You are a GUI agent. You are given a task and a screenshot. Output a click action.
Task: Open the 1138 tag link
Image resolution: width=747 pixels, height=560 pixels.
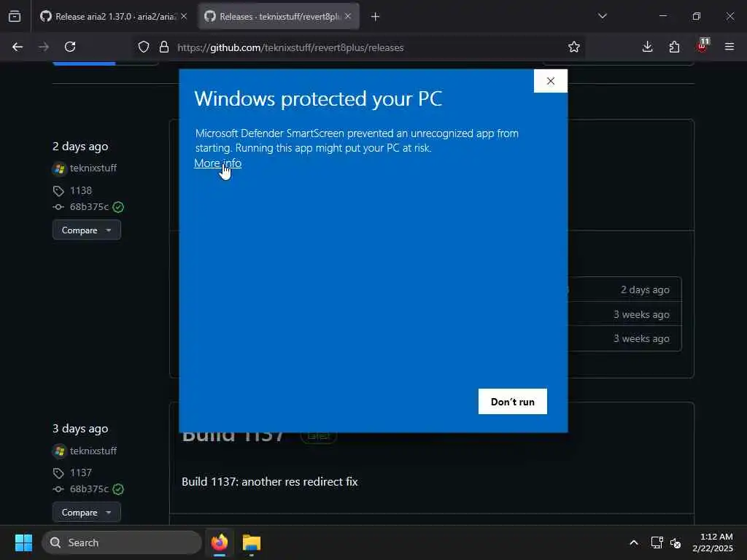81,190
